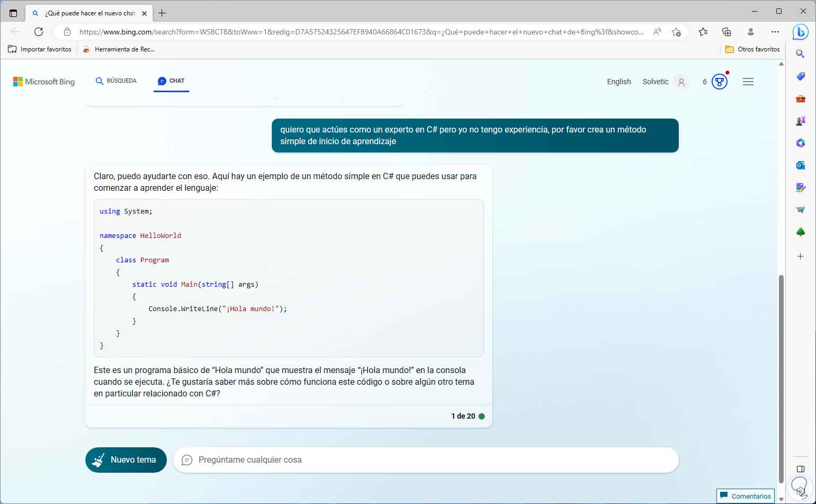
Task: Open the Favorites list
Action: coord(703,32)
